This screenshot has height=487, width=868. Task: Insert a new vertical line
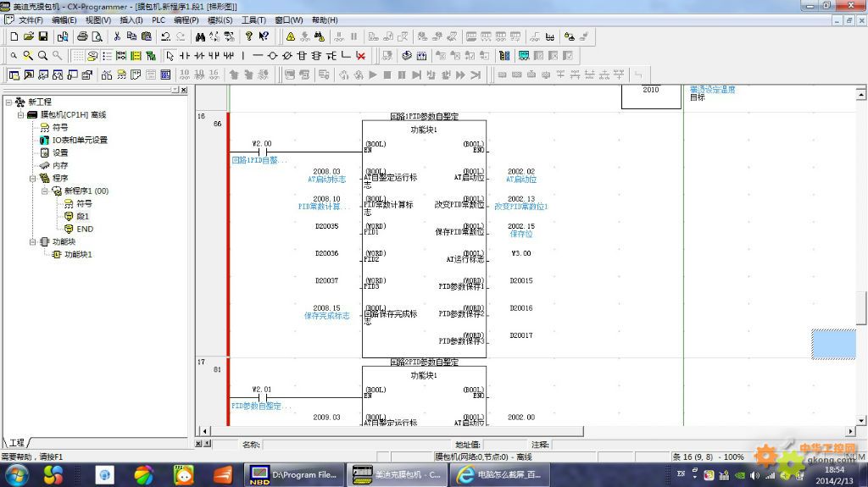242,55
